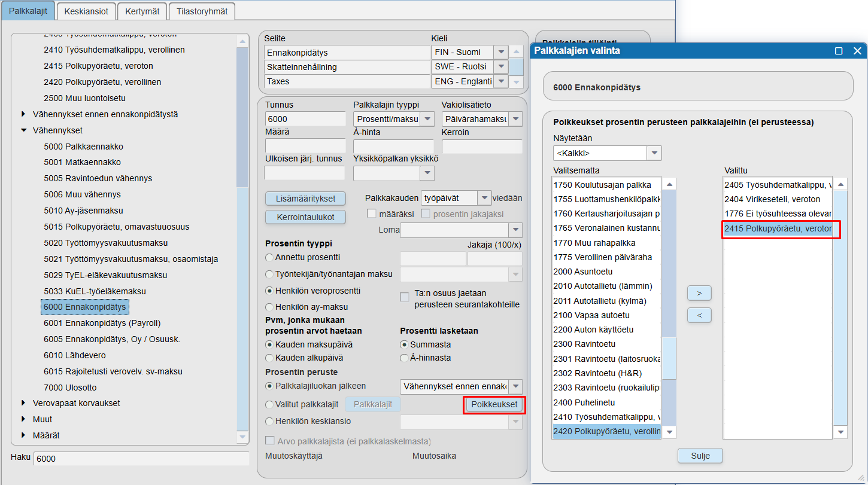Viewport: 868px width, 485px height.
Task: Open Lisämääritykset settings
Action: [x=305, y=199]
